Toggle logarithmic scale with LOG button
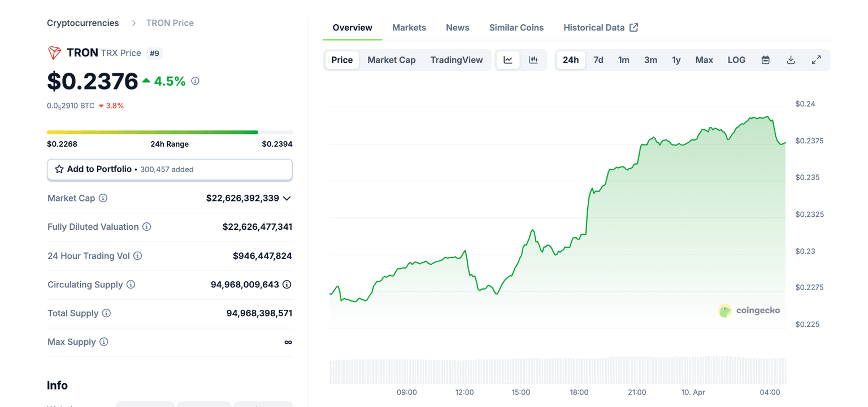Viewport: 868px width, 407px height. pyautogui.click(x=736, y=59)
